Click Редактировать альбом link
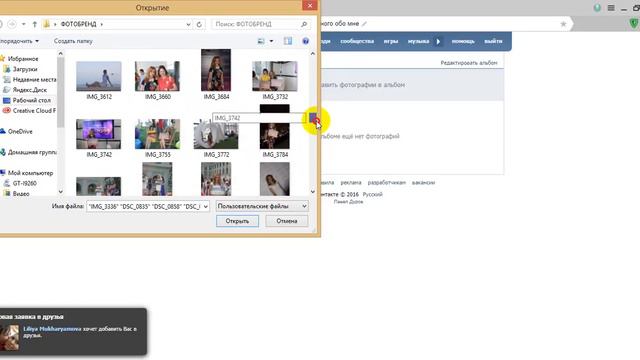640x360 pixels. click(469, 63)
